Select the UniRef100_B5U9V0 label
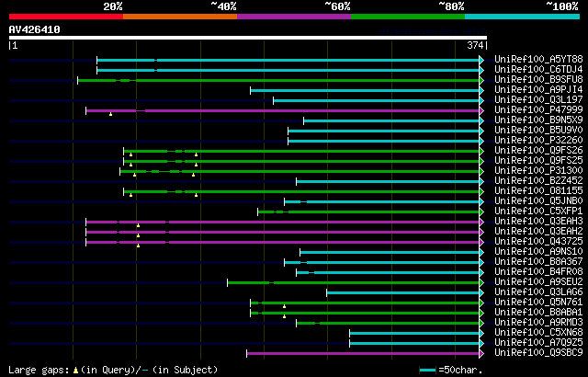Viewport: 588px width, 377px height. pyautogui.click(x=538, y=131)
